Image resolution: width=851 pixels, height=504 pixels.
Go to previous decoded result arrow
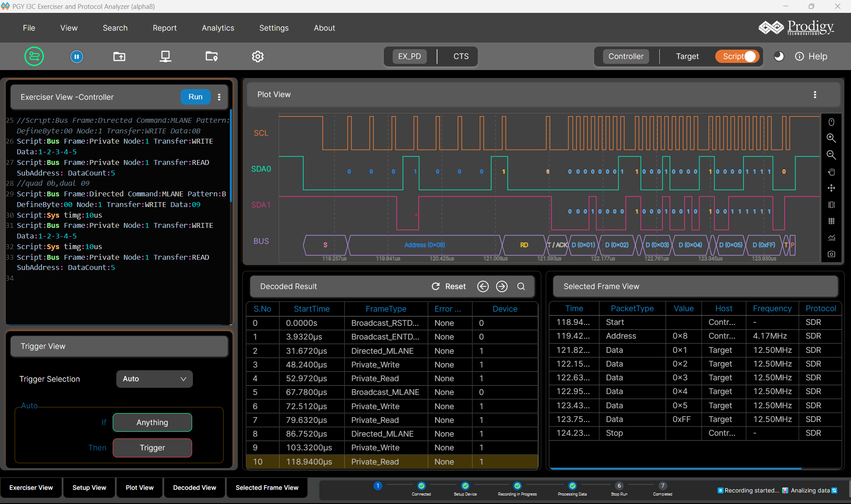coord(483,286)
